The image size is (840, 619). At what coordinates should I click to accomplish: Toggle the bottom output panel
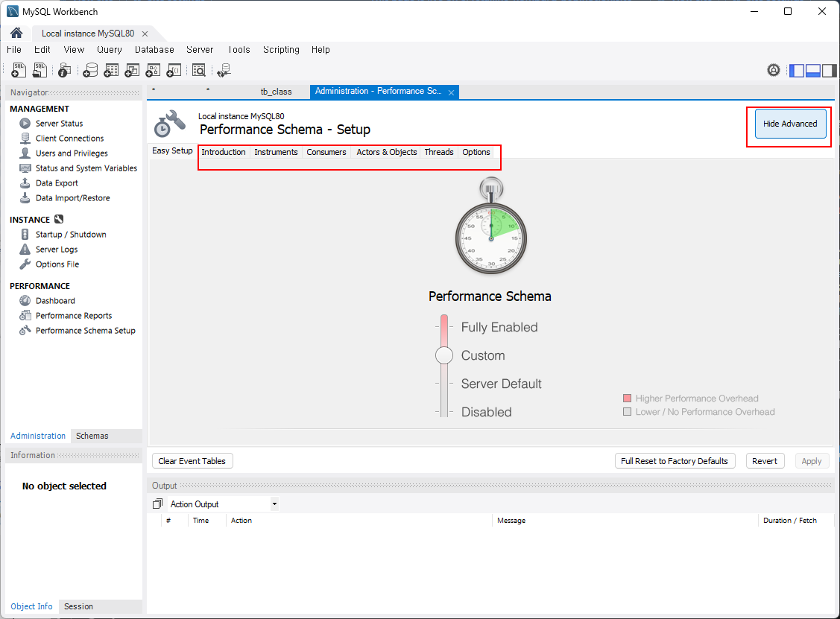click(x=813, y=70)
